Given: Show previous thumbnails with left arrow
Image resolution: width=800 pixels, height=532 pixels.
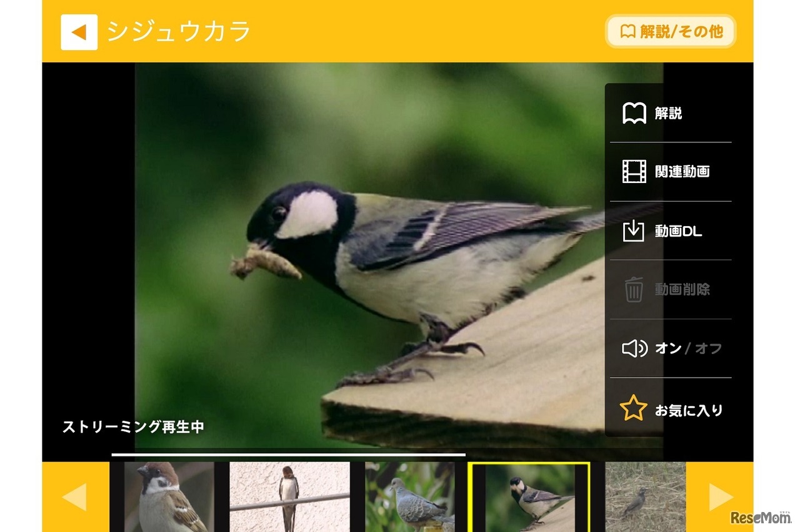Looking at the screenshot, I should [x=76, y=497].
